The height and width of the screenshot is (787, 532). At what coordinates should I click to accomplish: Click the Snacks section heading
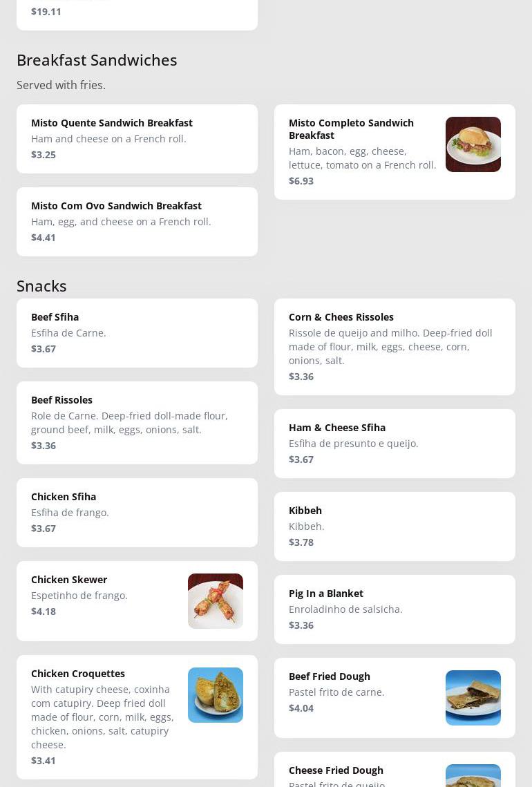41,285
